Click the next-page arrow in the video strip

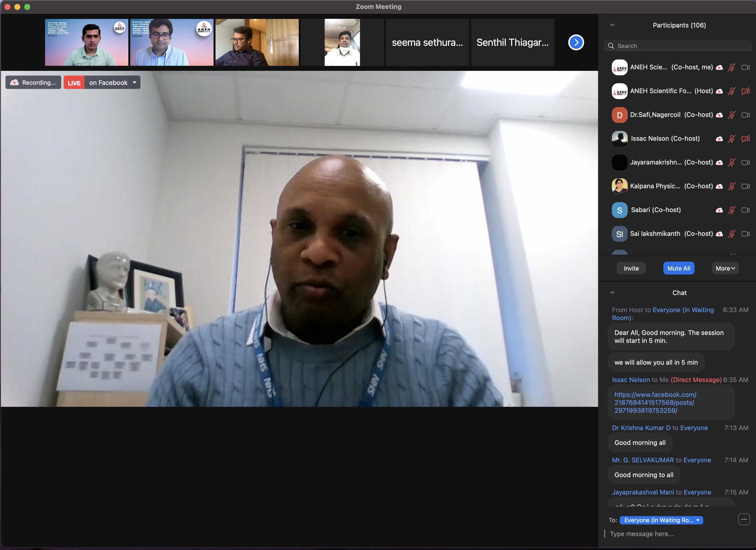576,42
